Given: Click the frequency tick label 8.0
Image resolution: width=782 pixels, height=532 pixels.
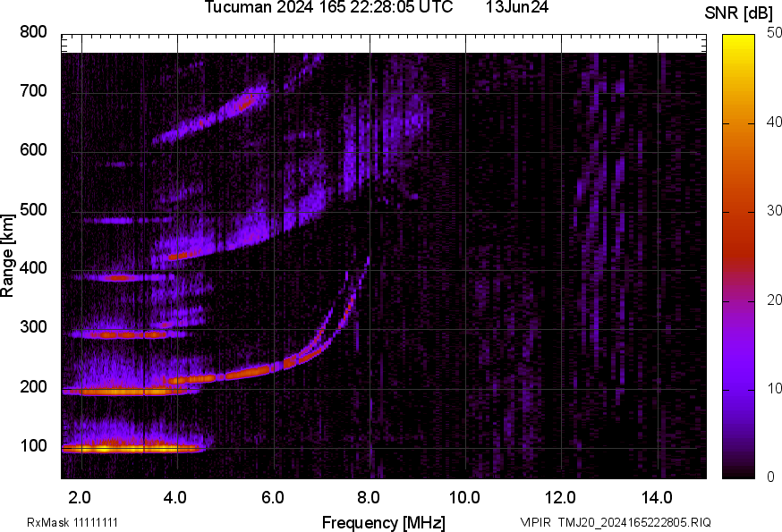Looking at the screenshot, I should pyautogui.click(x=368, y=498).
